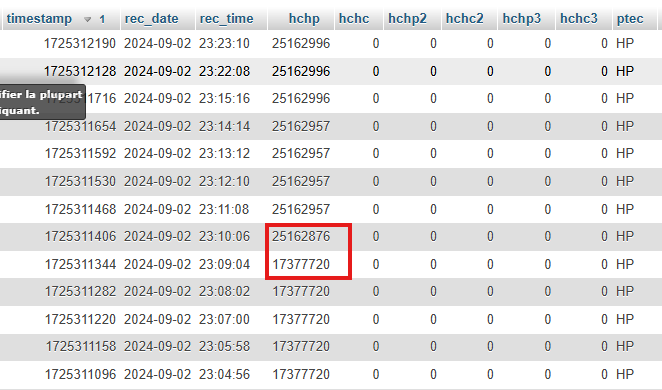Sort table by hchc2 column
662x390 pixels.
tap(464, 19)
